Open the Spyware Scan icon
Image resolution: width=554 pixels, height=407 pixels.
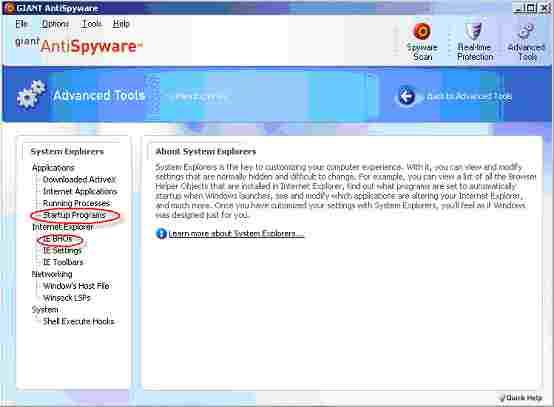[x=422, y=31]
